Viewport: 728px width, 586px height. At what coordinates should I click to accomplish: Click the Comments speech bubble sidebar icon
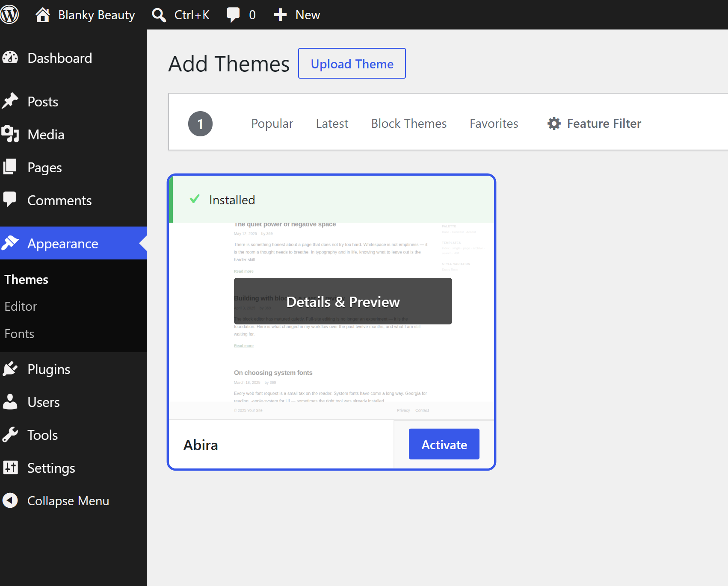10,200
